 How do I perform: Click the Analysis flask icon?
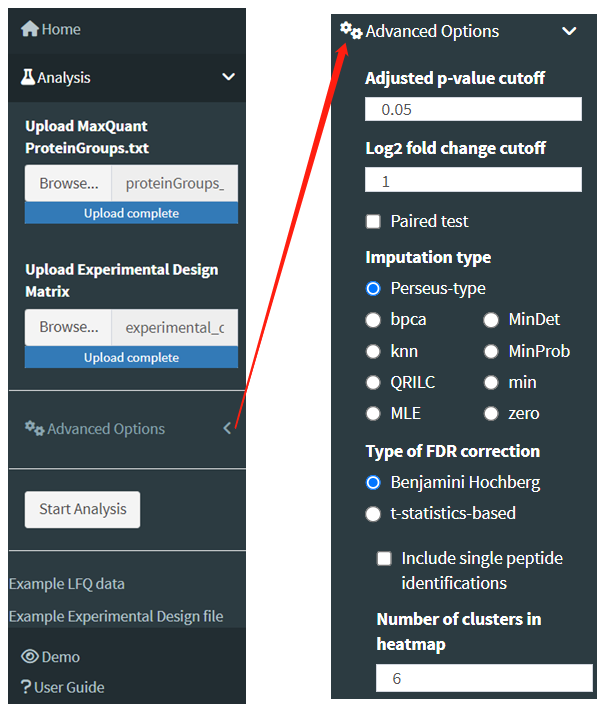click(x=28, y=77)
